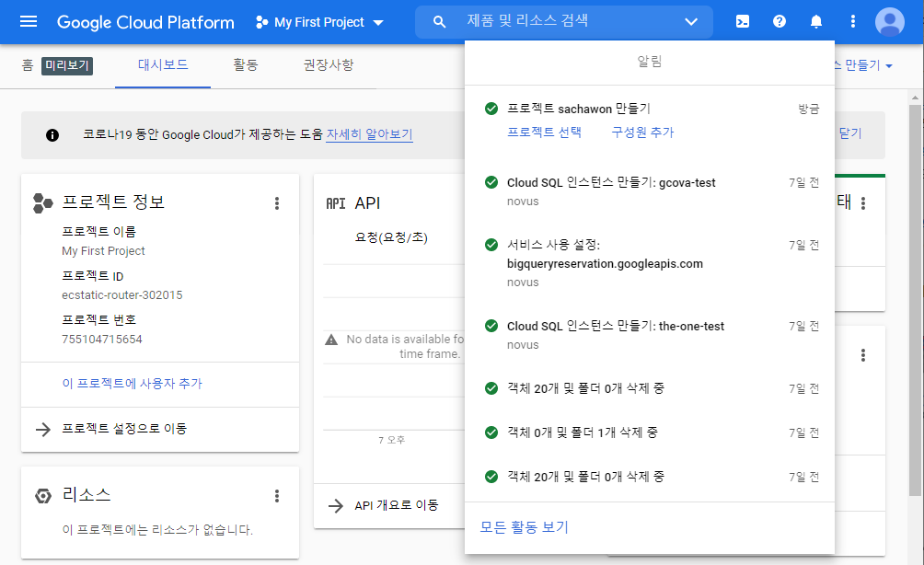
Task: Open the help question mark icon
Action: point(779,22)
